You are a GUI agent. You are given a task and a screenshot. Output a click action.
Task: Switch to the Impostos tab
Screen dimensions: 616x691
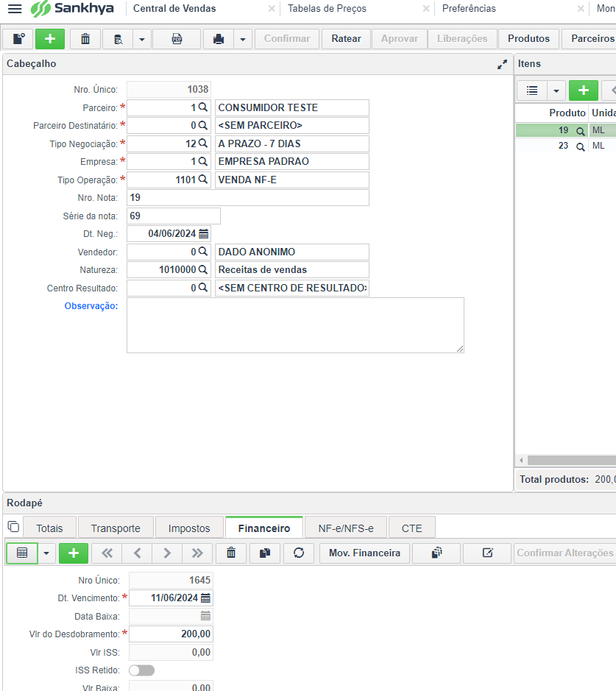click(x=189, y=528)
